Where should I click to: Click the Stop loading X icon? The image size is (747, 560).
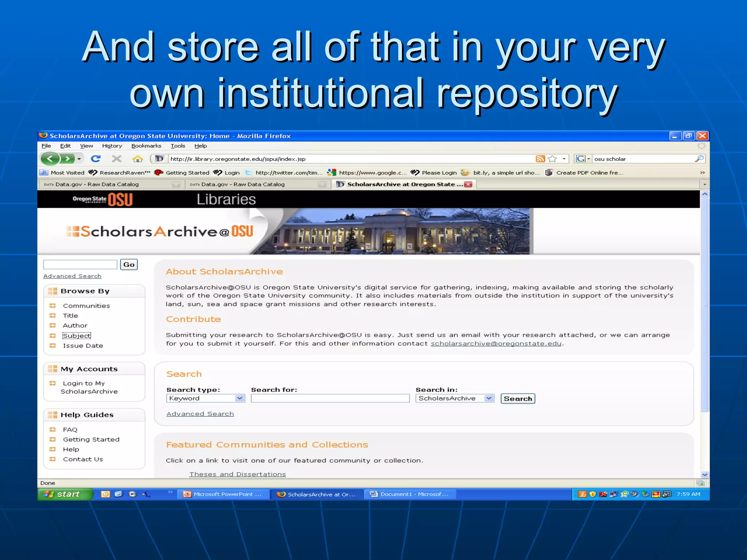[117, 159]
